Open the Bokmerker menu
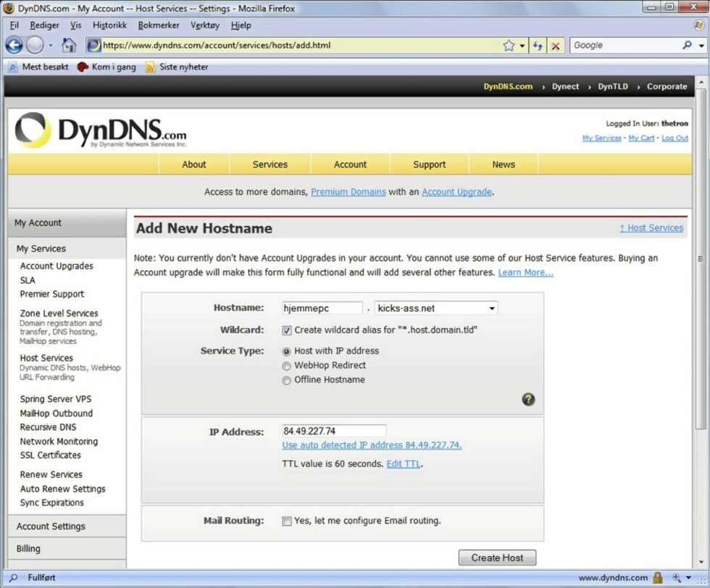The image size is (710, 588). click(x=159, y=25)
